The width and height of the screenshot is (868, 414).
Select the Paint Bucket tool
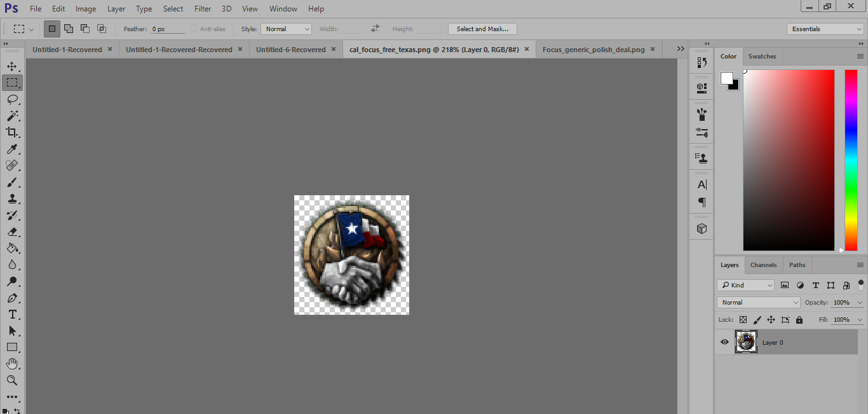[x=12, y=248]
